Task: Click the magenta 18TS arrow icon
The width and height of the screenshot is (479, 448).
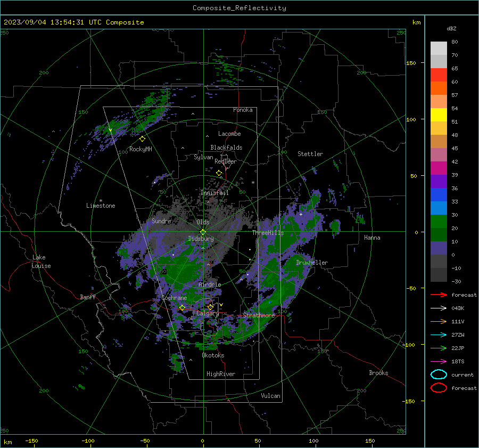Action: coord(439,362)
